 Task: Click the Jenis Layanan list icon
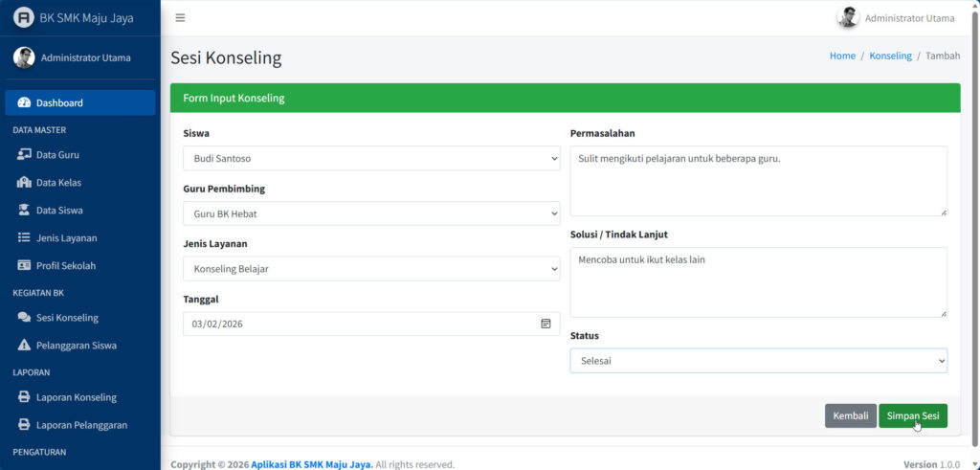(x=24, y=237)
